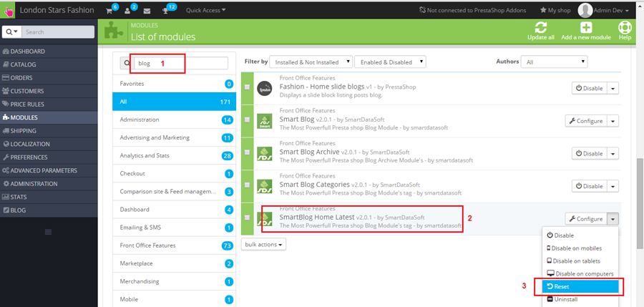Click Not connected to PrestaShop Addons
This screenshot has height=307, width=644.
(472, 10)
